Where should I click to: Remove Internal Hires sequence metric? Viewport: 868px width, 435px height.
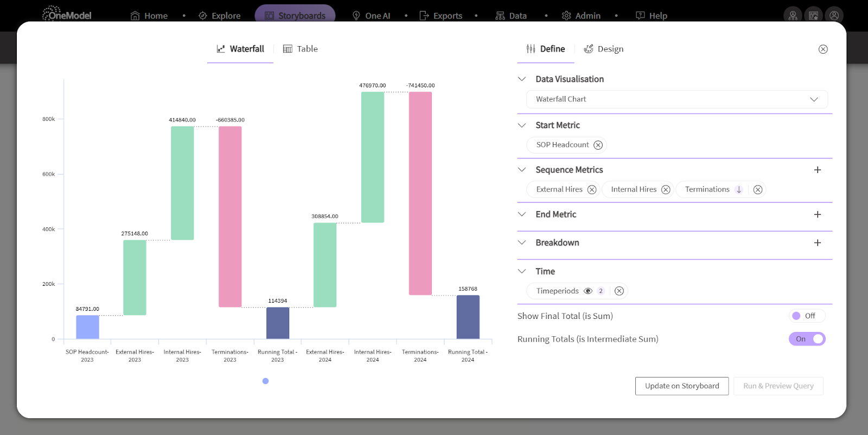click(666, 189)
